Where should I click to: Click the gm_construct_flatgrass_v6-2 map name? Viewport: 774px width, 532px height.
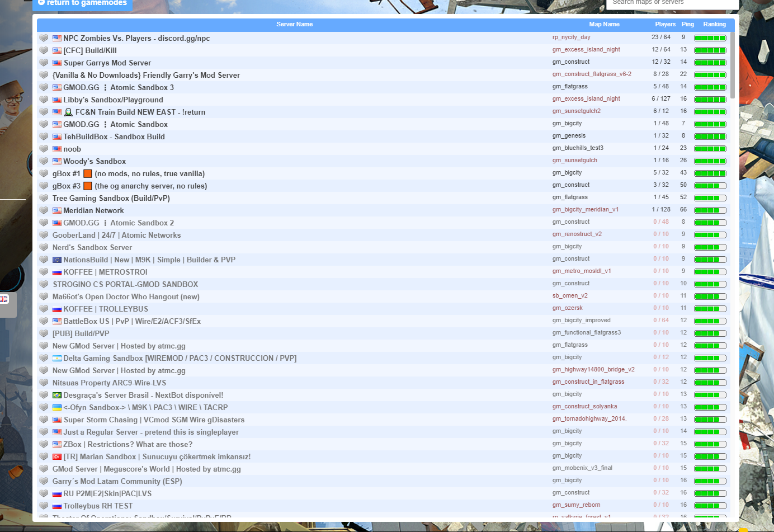[592, 74]
